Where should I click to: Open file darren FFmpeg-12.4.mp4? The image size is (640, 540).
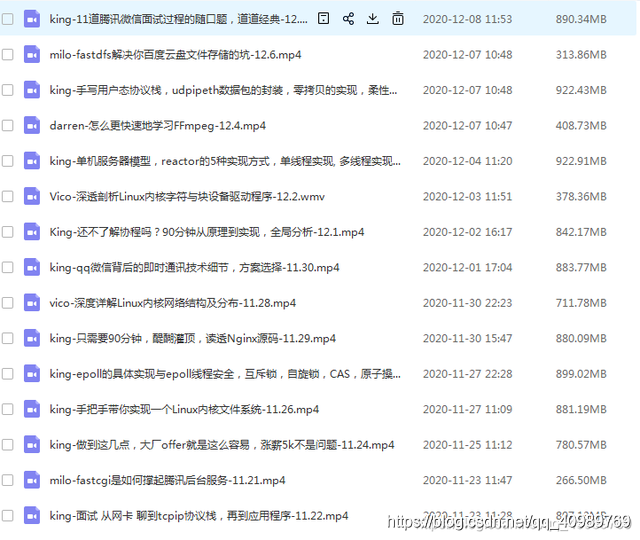click(x=158, y=126)
